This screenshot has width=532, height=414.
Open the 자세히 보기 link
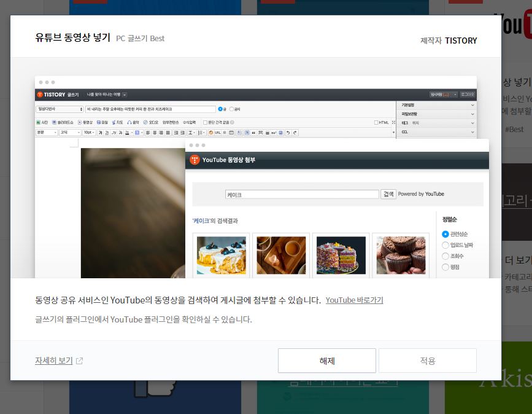click(x=54, y=361)
